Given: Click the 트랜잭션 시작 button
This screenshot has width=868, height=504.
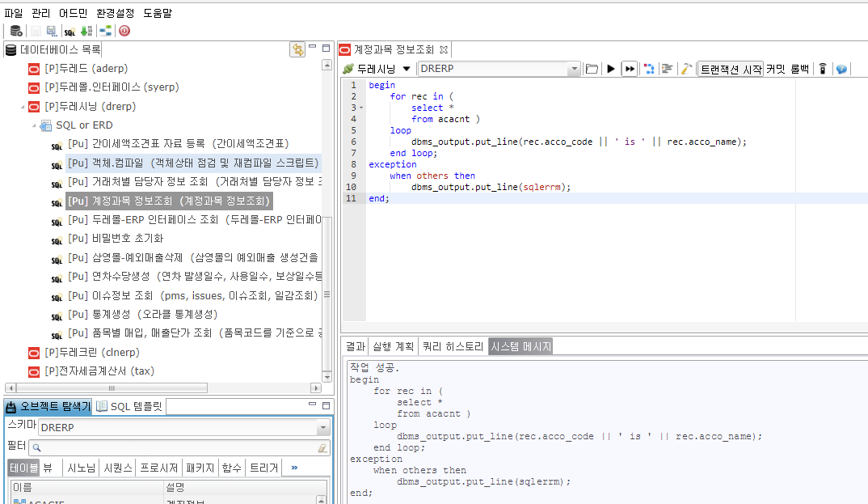Looking at the screenshot, I should point(731,69).
